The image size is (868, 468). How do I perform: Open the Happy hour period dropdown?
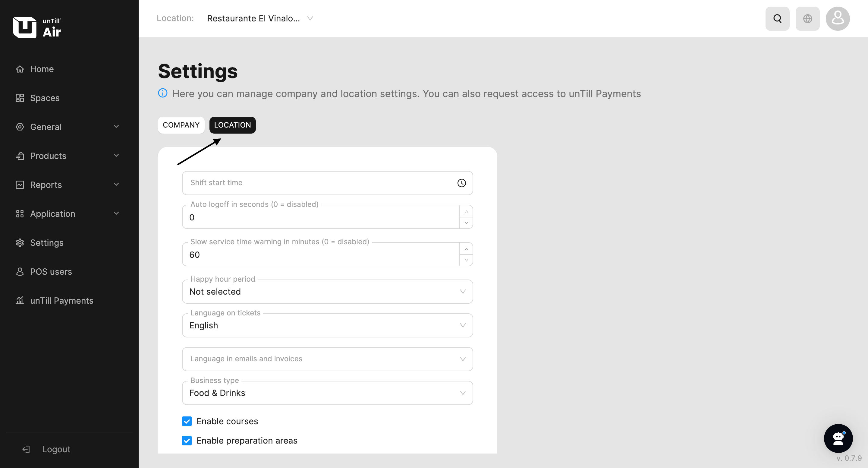pos(327,291)
